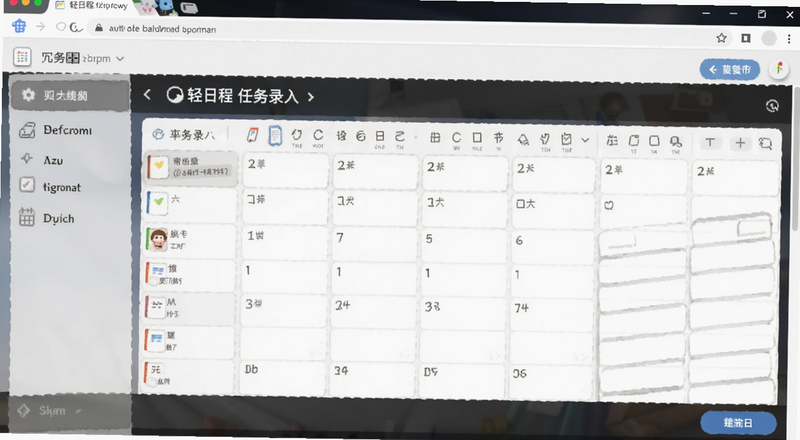Click the cell reading 06
The height and width of the screenshot is (440, 800).
[x=551, y=380]
